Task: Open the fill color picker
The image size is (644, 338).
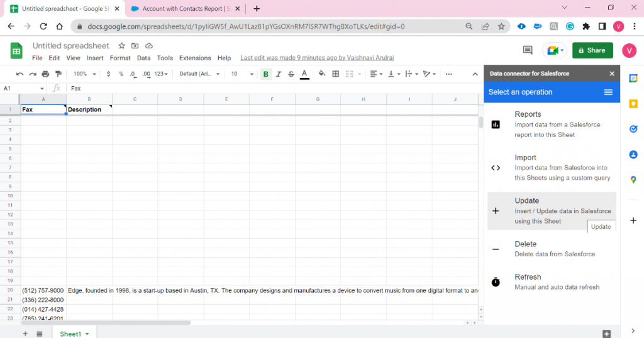Action: pos(322,74)
